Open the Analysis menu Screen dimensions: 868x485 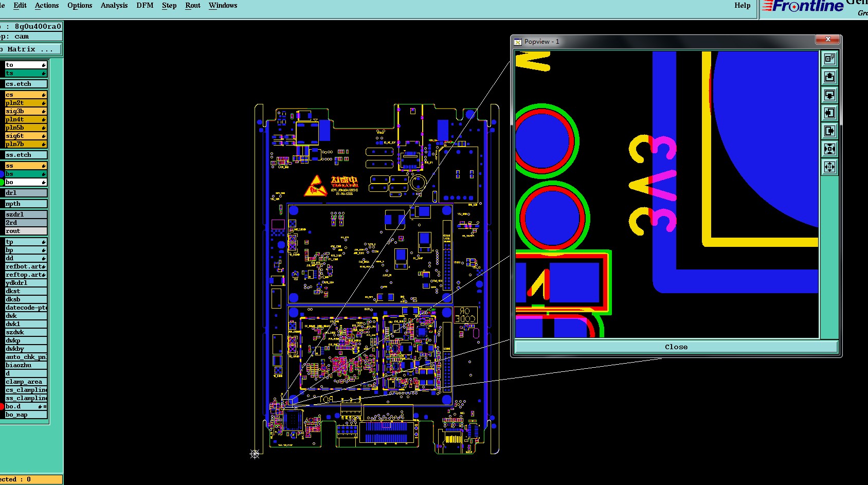114,5
